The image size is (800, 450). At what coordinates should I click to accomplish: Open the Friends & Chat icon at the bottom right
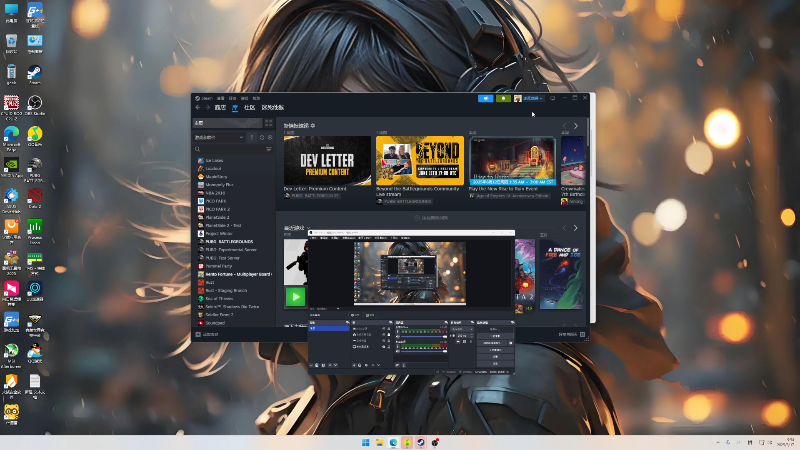582,334
